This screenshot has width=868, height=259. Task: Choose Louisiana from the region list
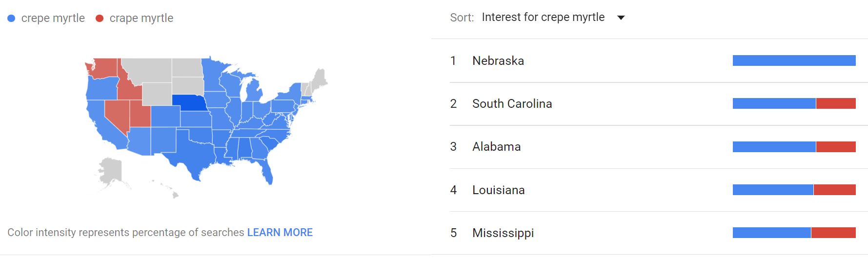tap(498, 190)
